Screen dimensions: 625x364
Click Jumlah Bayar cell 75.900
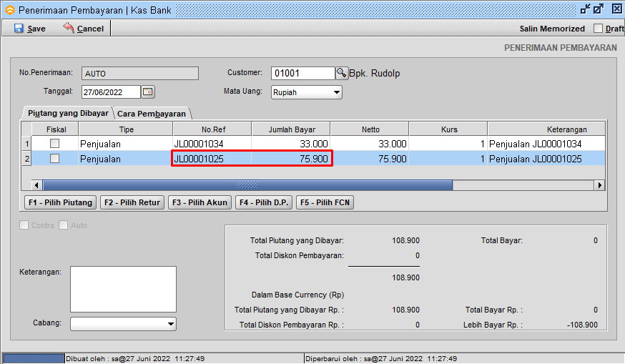pos(291,159)
